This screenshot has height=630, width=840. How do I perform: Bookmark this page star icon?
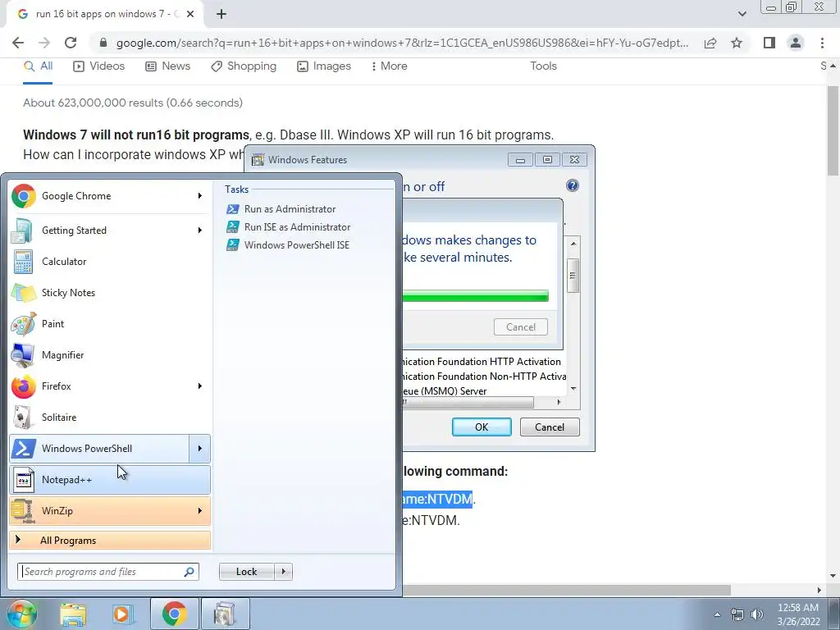point(737,43)
